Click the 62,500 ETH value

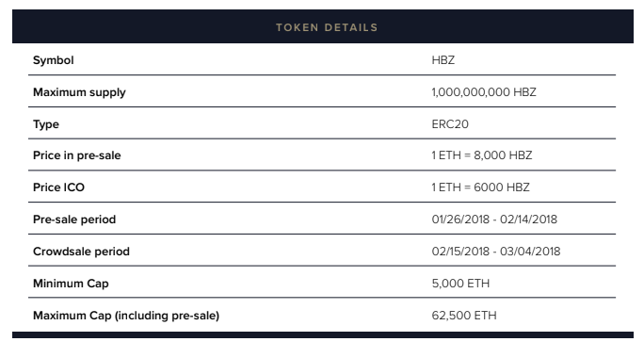[x=464, y=316]
